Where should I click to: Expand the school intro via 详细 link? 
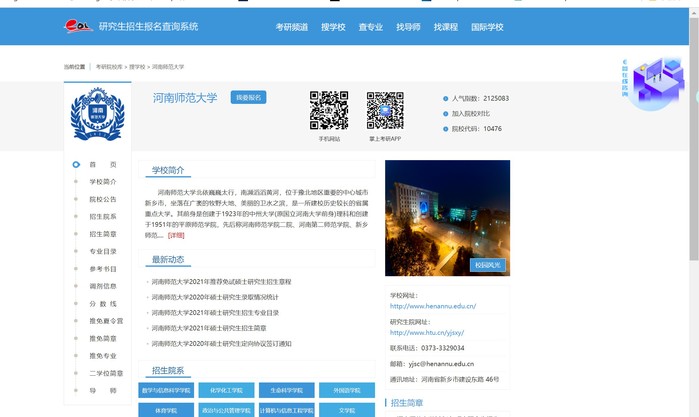click(176, 235)
